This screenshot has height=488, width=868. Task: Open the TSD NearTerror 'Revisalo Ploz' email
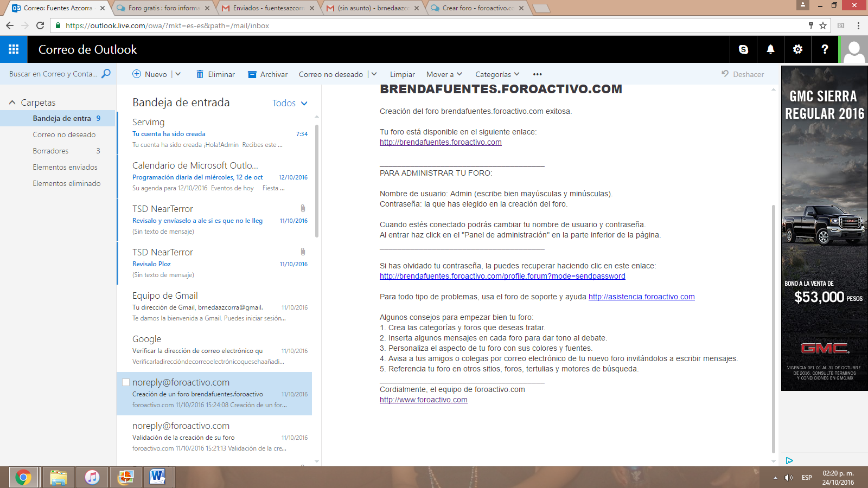(215, 263)
